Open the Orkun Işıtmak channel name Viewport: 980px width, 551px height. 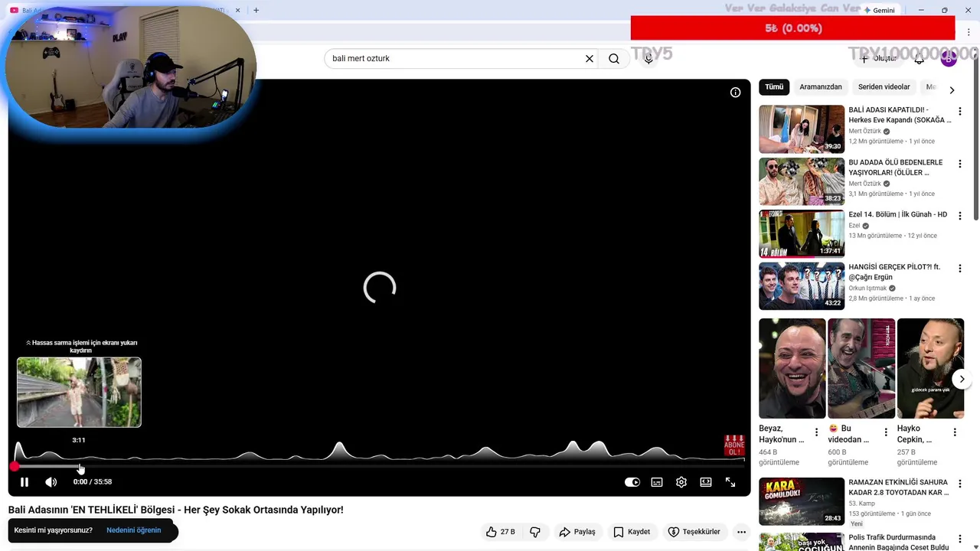[867, 289]
